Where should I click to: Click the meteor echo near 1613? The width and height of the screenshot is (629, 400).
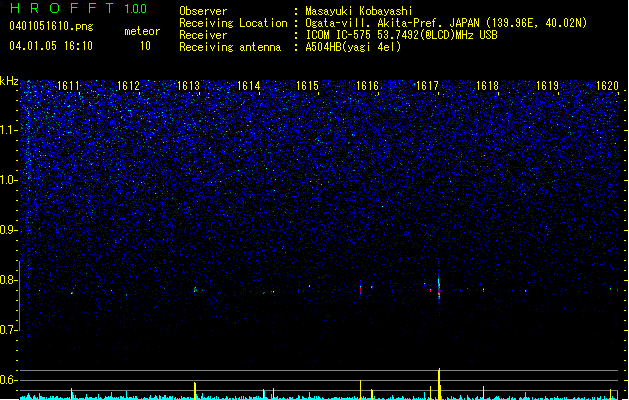(x=195, y=289)
